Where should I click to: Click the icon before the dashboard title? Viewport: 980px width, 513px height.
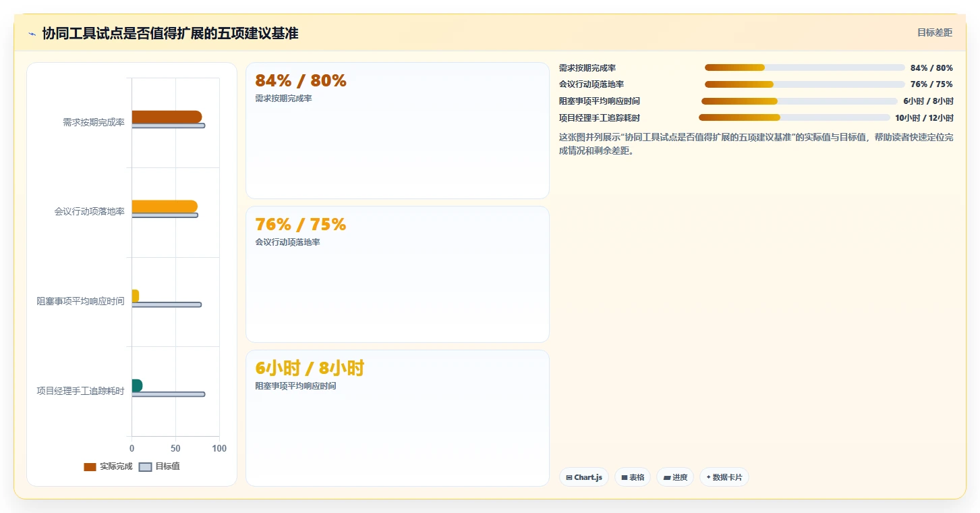pos(32,34)
